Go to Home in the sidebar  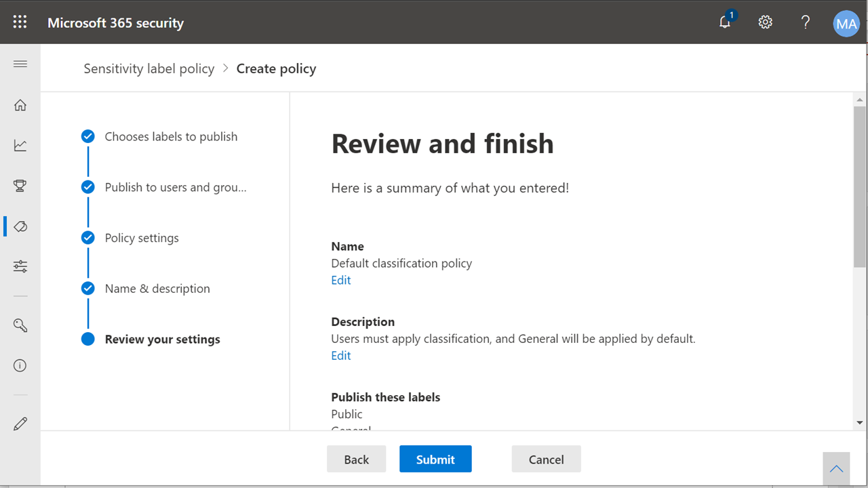click(20, 105)
